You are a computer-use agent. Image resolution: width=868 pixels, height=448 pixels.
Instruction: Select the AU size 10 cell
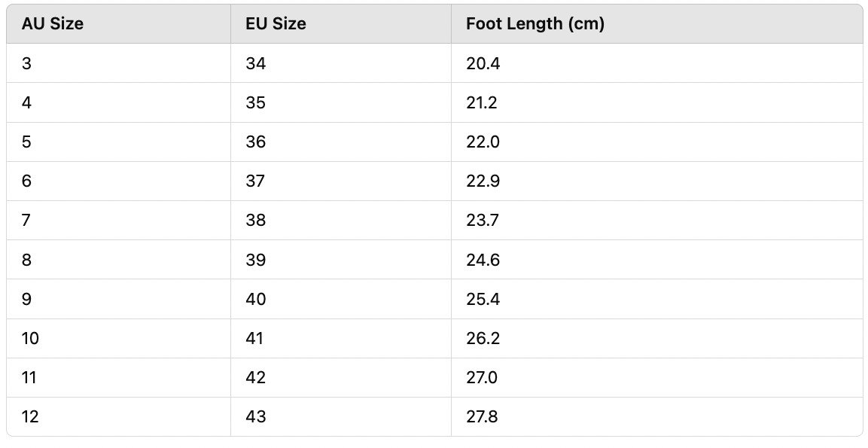[x=30, y=338]
